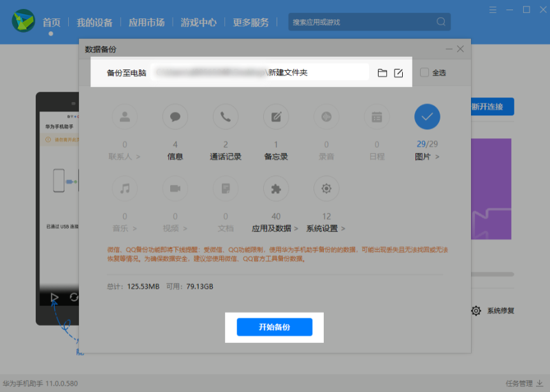Select the 音乐 music icon
Viewport: 550px width, 392px height.
click(x=124, y=189)
